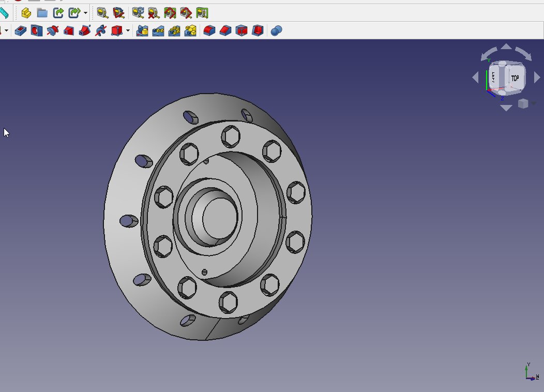This screenshot has width=544, height=392.
Task: Open the link actions dropdown arrow
Action: point(85,13)
